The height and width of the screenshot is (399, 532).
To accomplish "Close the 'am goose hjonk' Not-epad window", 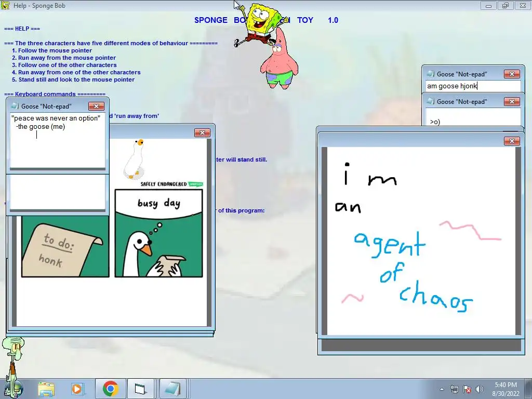I will point(512,74).
